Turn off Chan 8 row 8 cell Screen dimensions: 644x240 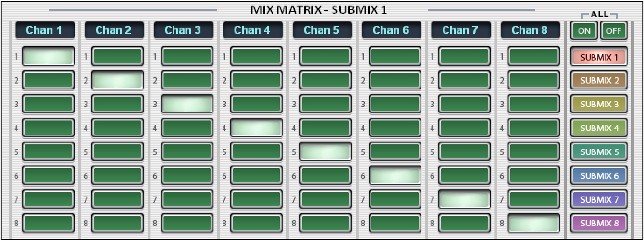[x=534, y=223]
